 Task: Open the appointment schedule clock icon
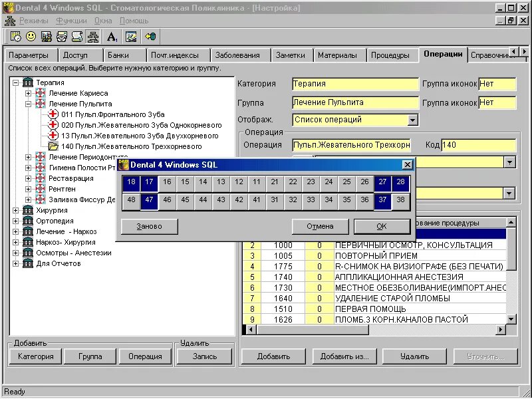tap(15, 37)
